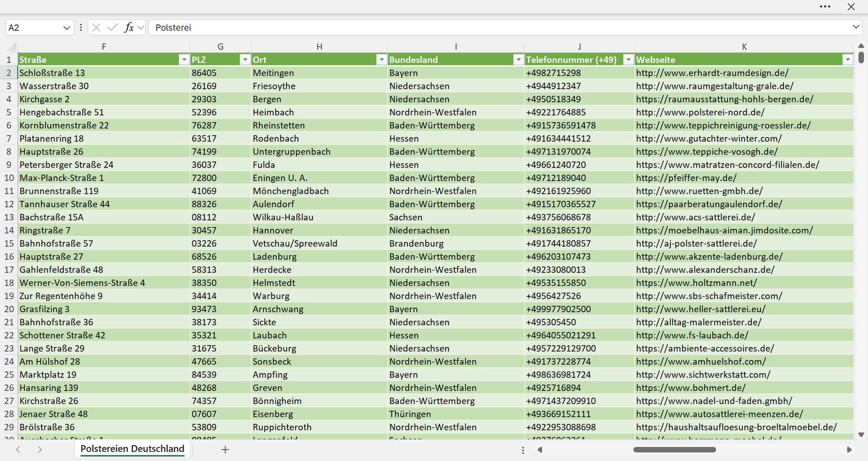The image size is (868, 461).
Task: Select phone cell +499977902500
Action: [x=579, y=309]
